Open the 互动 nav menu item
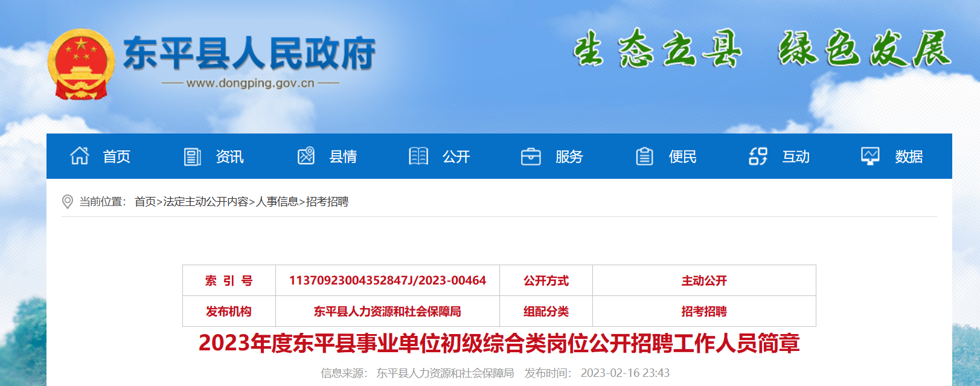This screenshot has height=386, width=980. point(796,156)
